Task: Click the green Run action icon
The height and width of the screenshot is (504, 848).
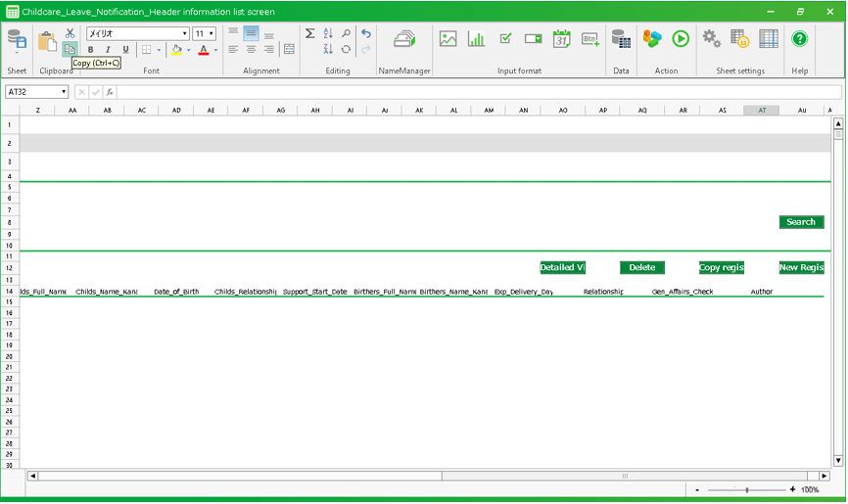Action: tap(681, 39)
